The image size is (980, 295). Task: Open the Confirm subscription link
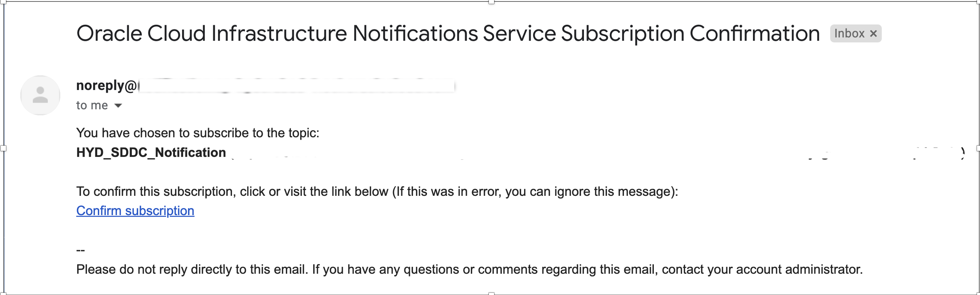click(135, 211)
